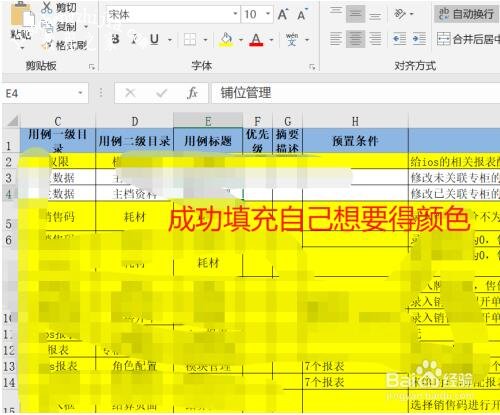Toggle Wrap Text (自动换行)
This screenshot has height=415, width=500.
[x=466, y=14]
